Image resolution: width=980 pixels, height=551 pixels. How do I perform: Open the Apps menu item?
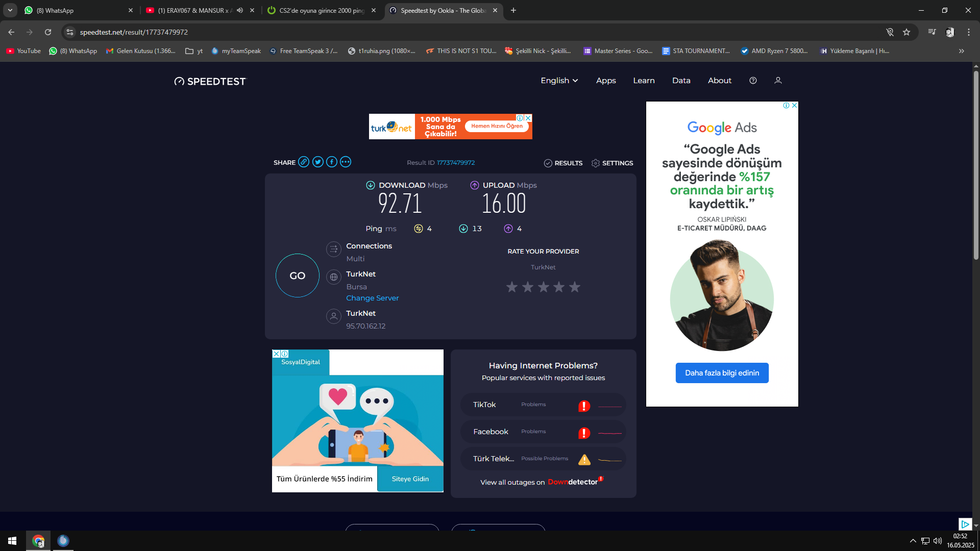coord(606,81)
